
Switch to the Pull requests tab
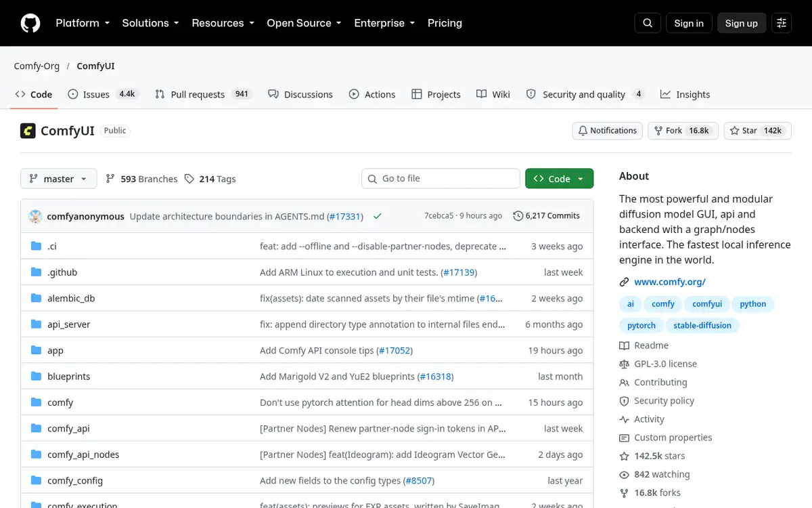click(204, 94)
